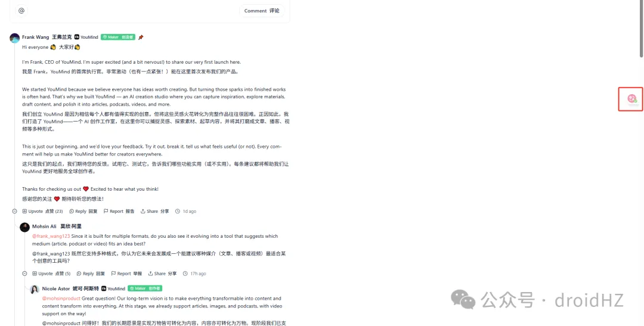644x326 pixels.
Task: Upvote Mohsin Ali's comment (5)
Action: tap(51, 274)
